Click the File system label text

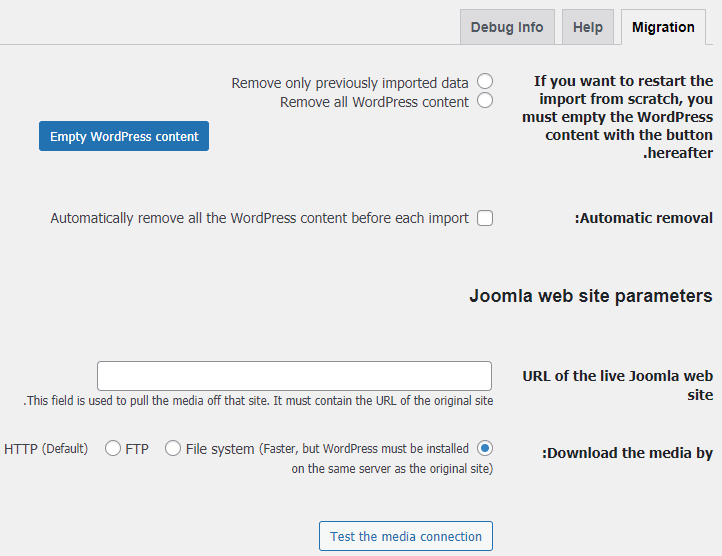(x=220, y=449)
